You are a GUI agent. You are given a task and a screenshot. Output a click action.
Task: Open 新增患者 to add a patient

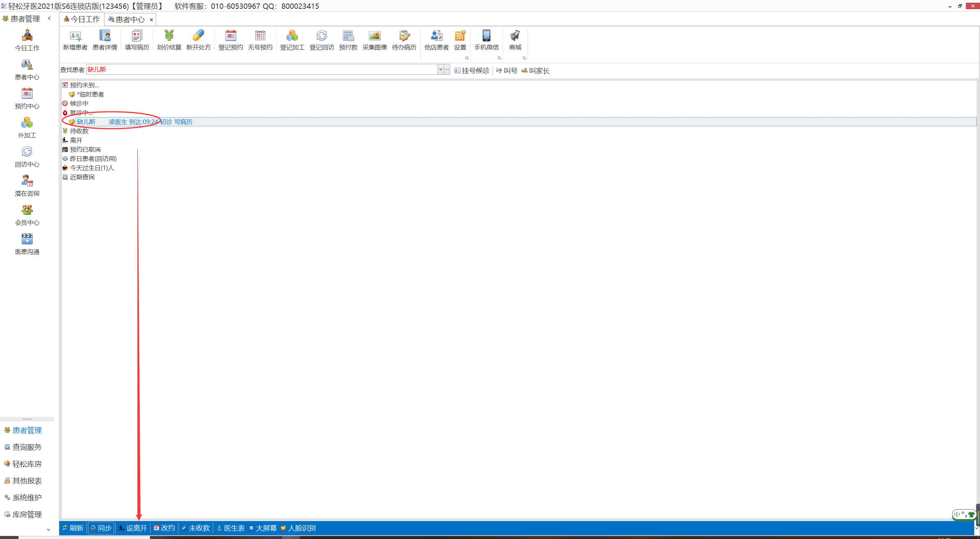pyautogui.click(x=75, y=40)
